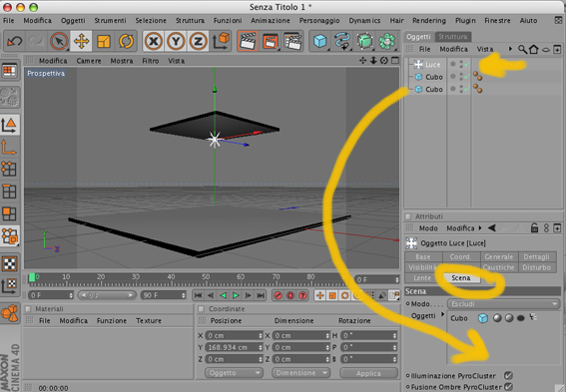Toggle Y axis lock

click(176, 41)
